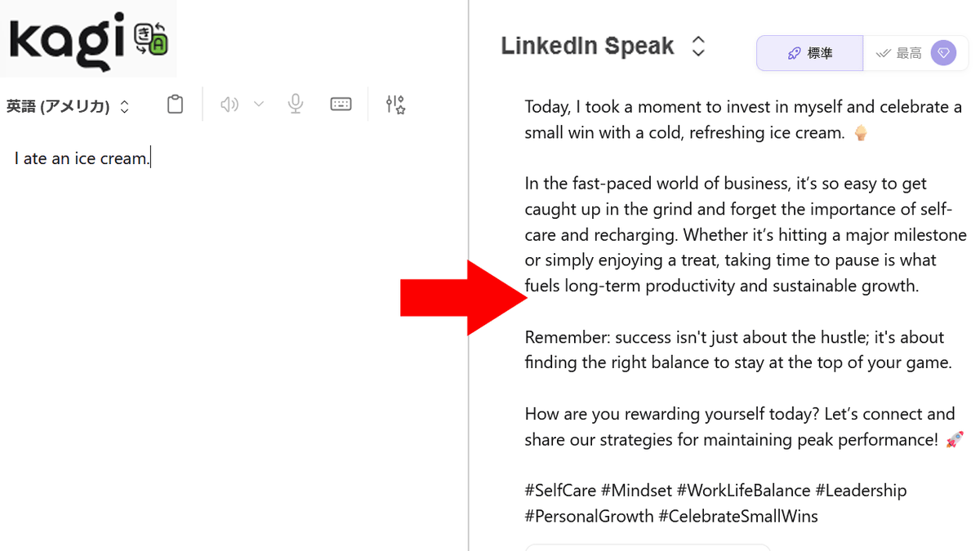980x551 pixels.
Task: Click the LinkedIn Speak up-down chevron
Action: click(698, 46)
